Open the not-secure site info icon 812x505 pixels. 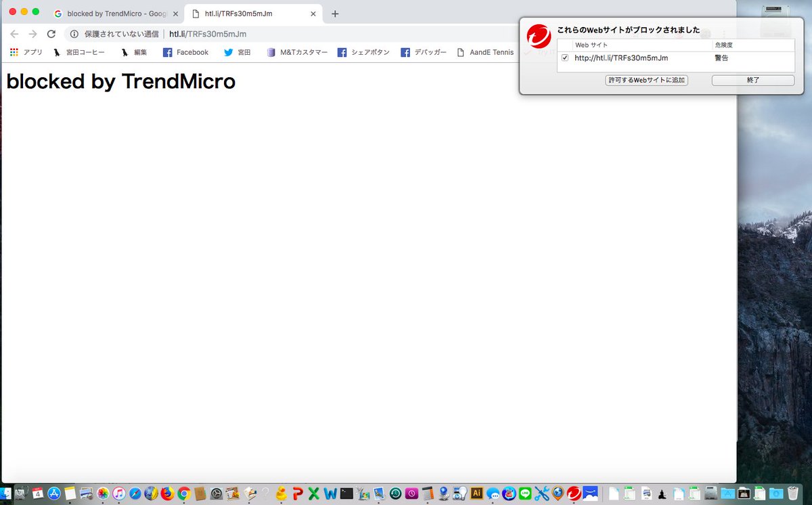(74, 34)
